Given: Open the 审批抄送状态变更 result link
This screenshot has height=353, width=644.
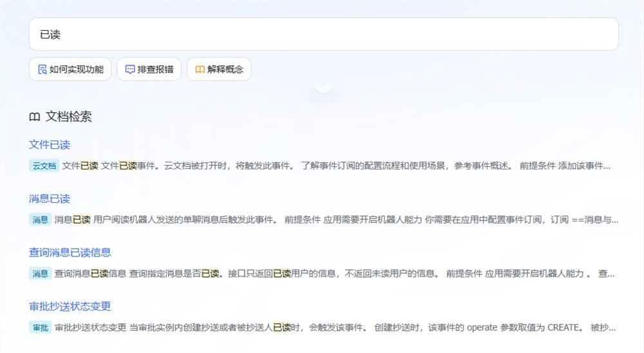Looking at the screenshot, I should 70,306.
